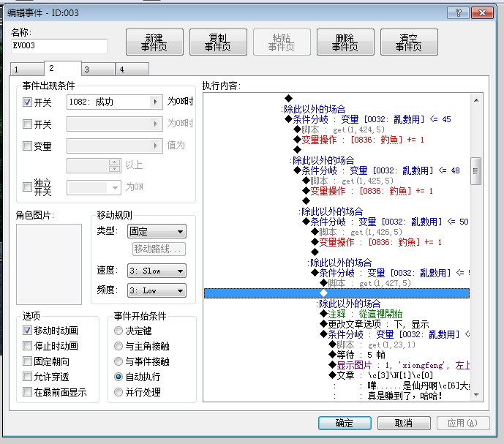This screenshot has width=504, height=444.
Task: Click 清空事件页 button
Action: (409, 42)
